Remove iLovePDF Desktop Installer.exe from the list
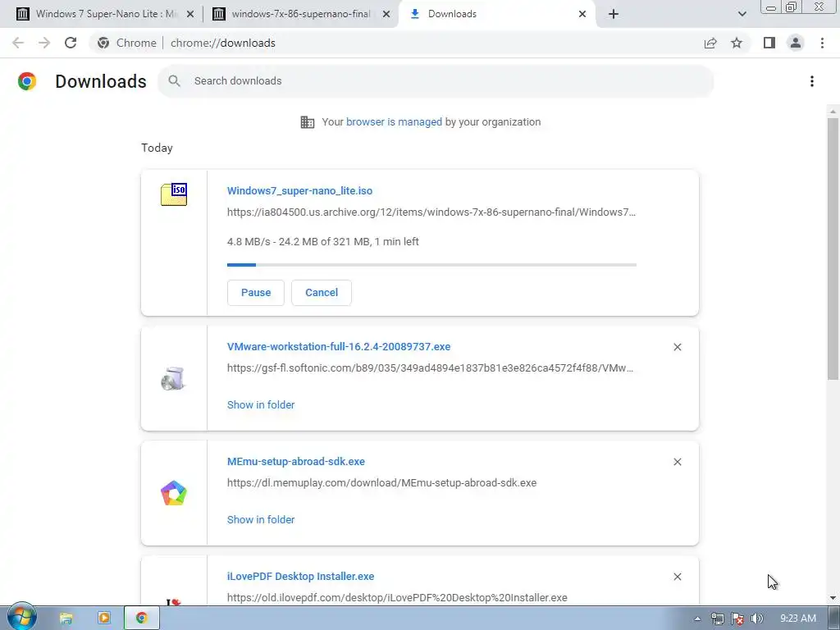Screen dimensions: 840x630 coord(677,577)
